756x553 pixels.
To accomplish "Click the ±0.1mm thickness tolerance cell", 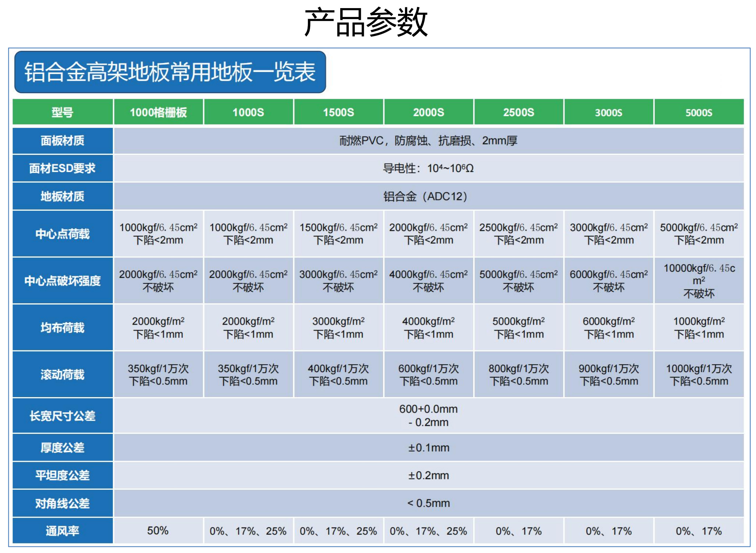I will tap(429, 448).
